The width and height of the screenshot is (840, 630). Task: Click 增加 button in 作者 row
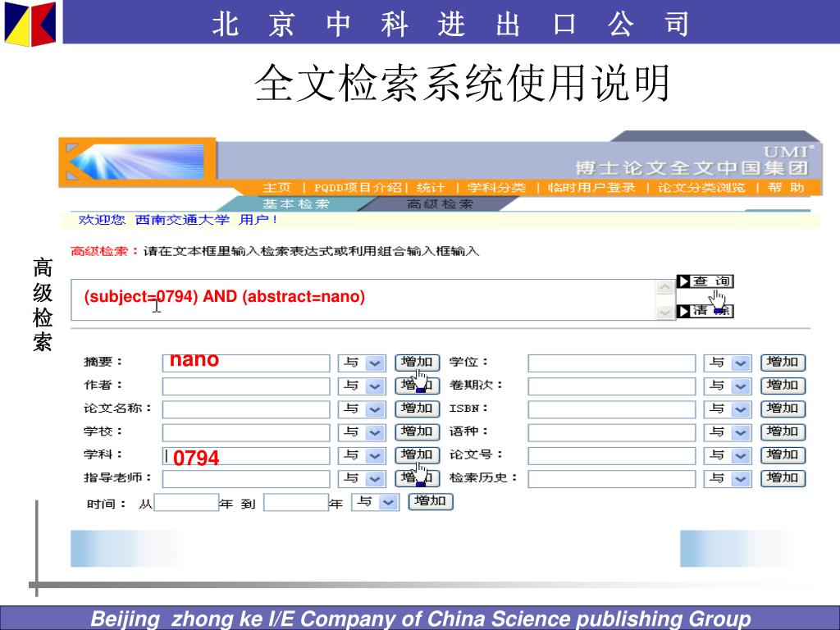coord(418,386)
